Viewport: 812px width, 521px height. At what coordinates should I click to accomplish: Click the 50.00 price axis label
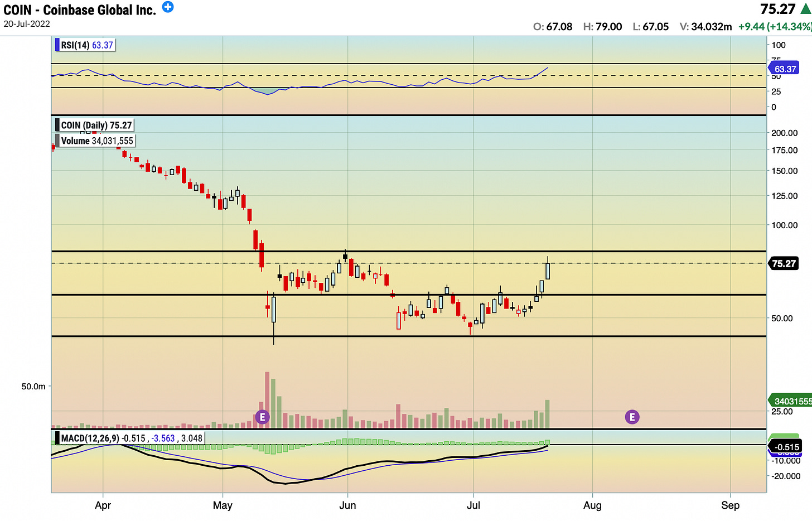(x=782, y=318)
